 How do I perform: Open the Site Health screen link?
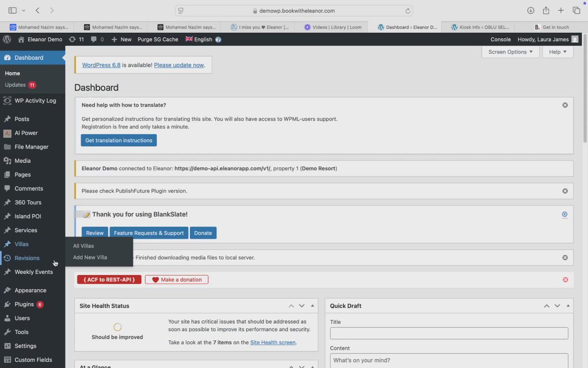(273, 342)
